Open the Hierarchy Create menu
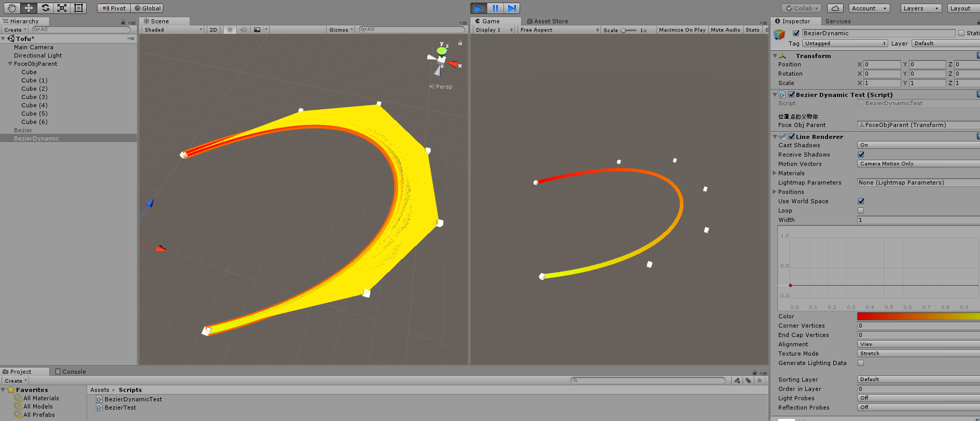 pos(15,30)
